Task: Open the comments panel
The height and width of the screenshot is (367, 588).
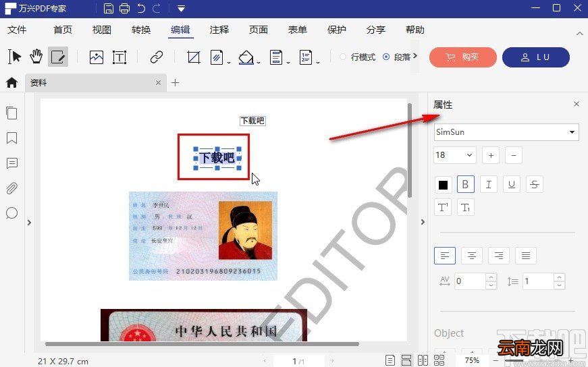Action: click(11, 163)
